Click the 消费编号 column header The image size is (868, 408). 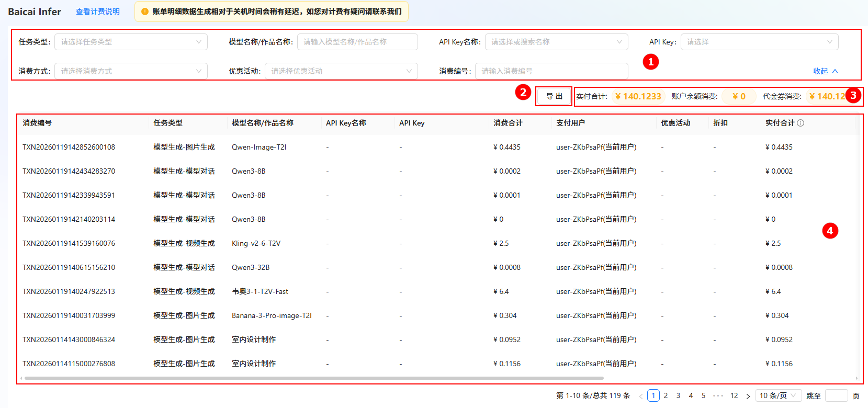(37, 123)
